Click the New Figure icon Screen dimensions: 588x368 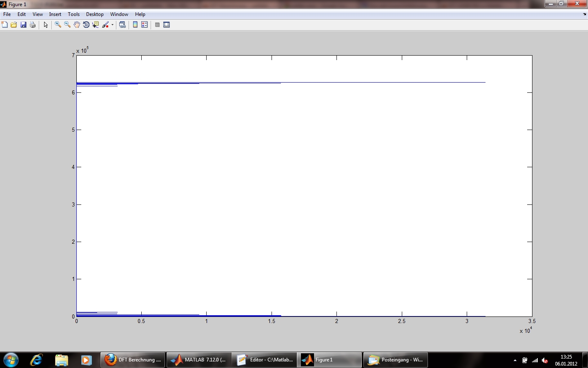[x=4, y=25]
